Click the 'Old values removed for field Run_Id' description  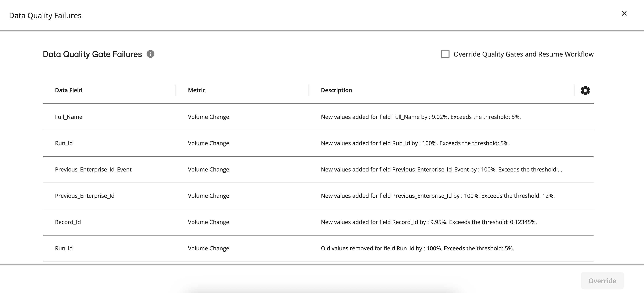point(418,248)
